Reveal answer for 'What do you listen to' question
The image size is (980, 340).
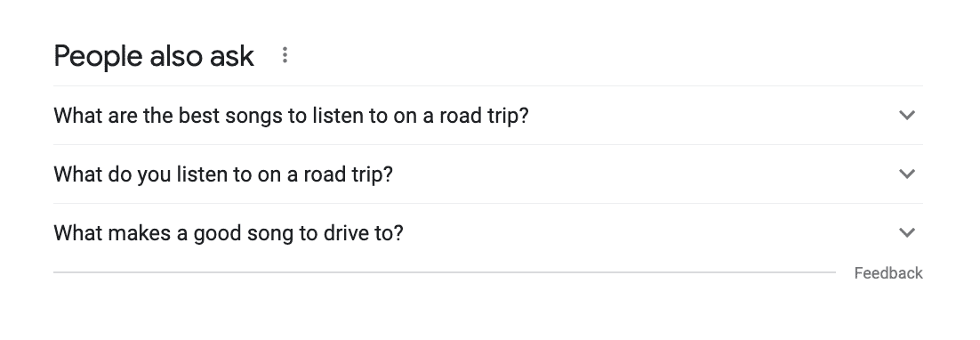click(x=488, y=174)
